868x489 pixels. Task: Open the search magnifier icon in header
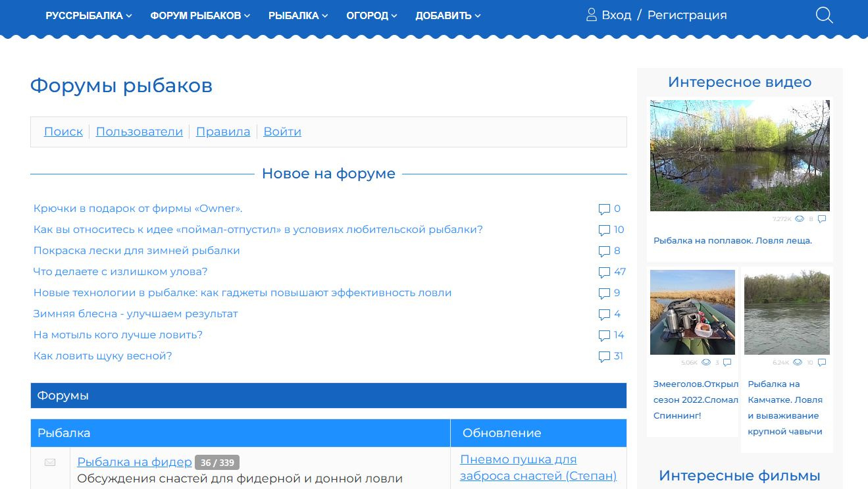824,15
